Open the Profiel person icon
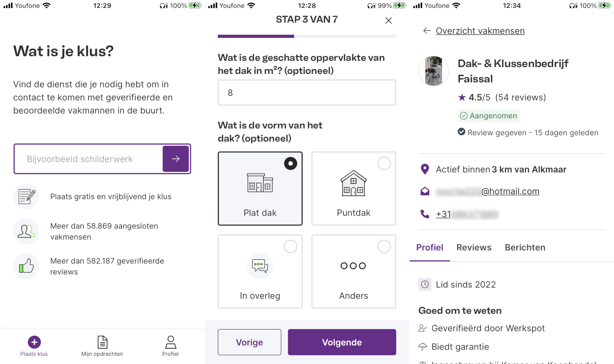Screen dimensions: 614x364 170,342
